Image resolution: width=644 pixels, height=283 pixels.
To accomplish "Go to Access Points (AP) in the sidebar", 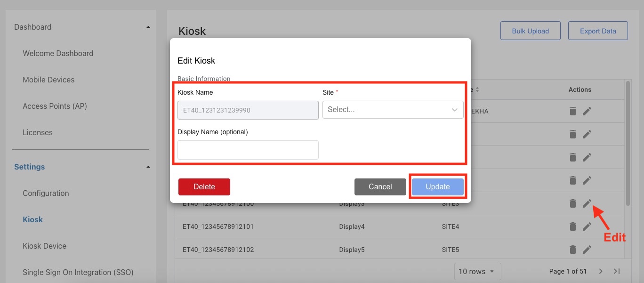I will [x=55, y=106].
